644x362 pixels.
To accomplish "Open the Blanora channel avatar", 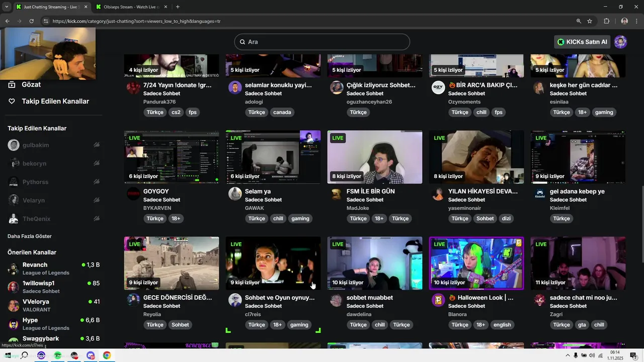I will [x=438, y=300].
